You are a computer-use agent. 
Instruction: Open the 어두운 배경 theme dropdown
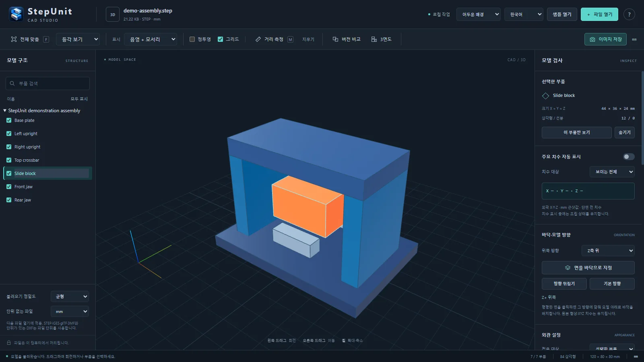tap(479, 14)
